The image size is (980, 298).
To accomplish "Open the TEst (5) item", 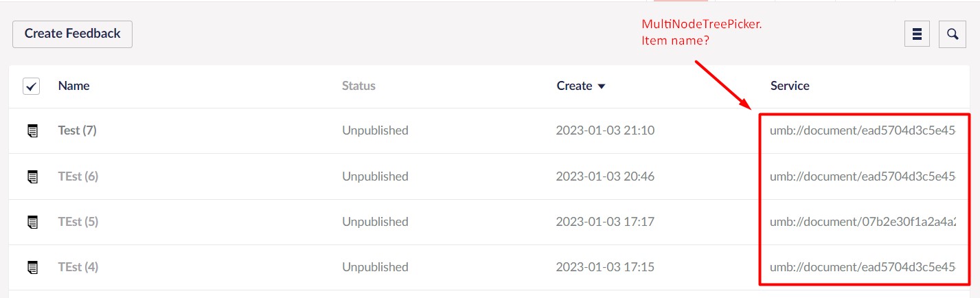I will click(78, 222).
